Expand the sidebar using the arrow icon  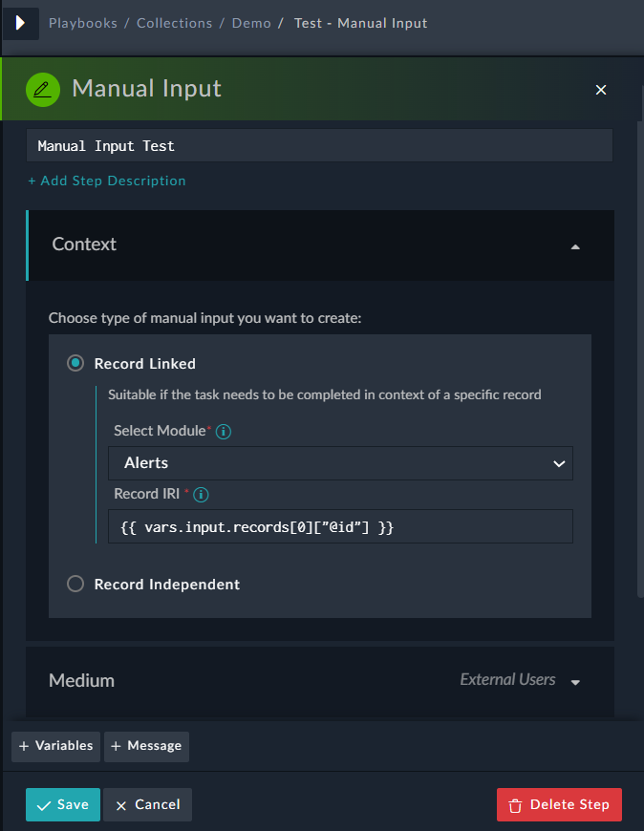21,23
